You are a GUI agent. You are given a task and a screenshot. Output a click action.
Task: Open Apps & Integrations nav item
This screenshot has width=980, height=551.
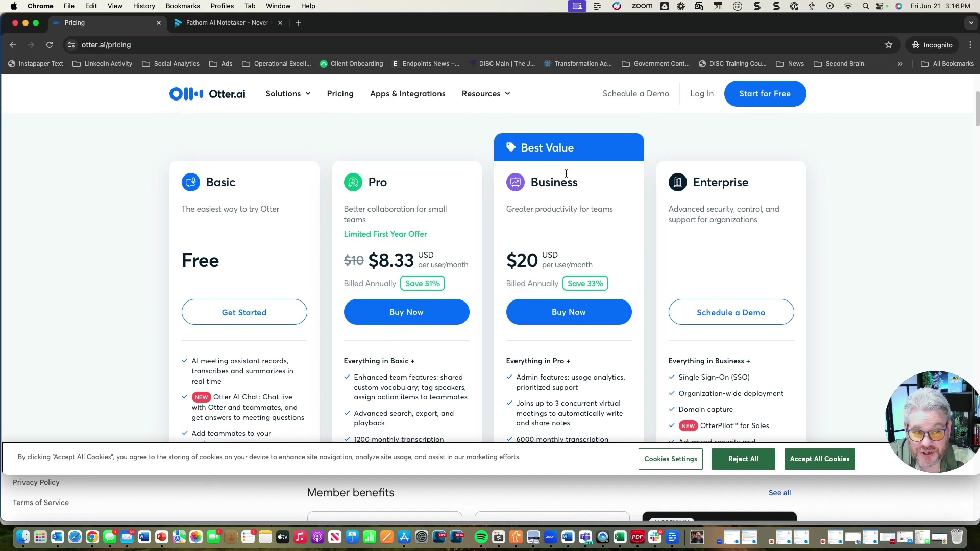408,94
